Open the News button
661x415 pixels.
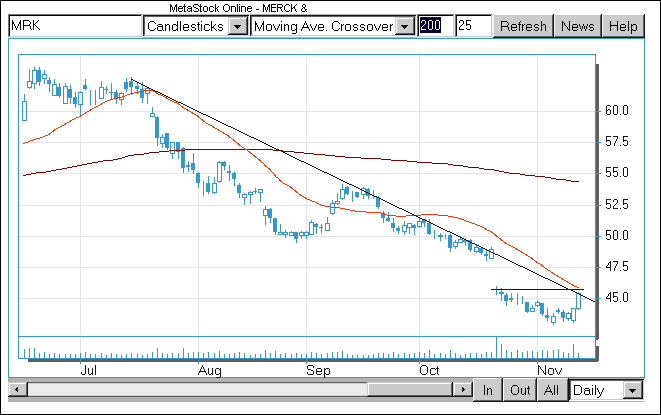(x=578, y=26)
